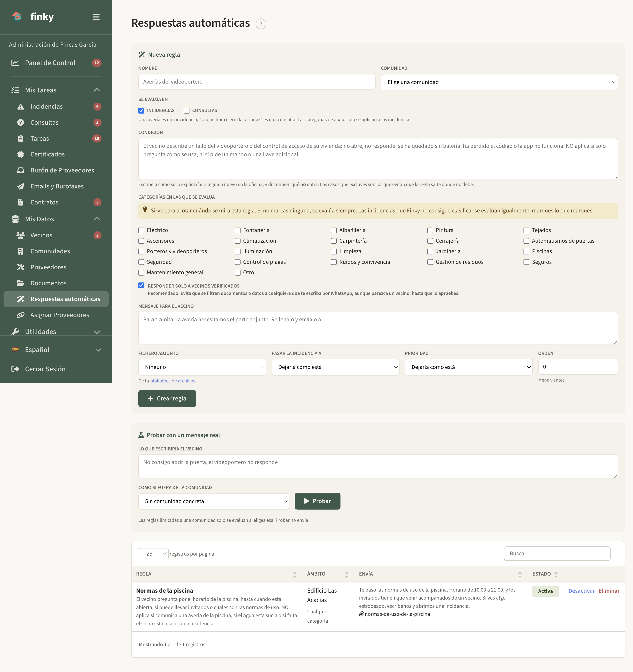Open the help question-mark icon beside the title
The height and width of the screenshot is (672, 633).
(261, 24)
